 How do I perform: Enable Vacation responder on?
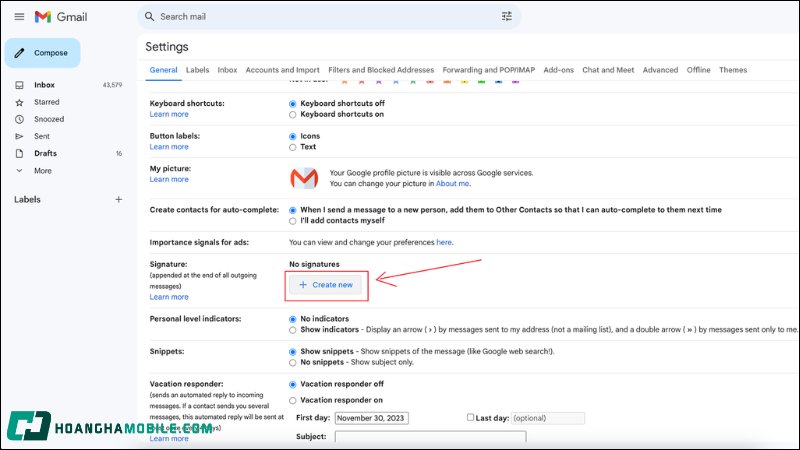point(292,400)
